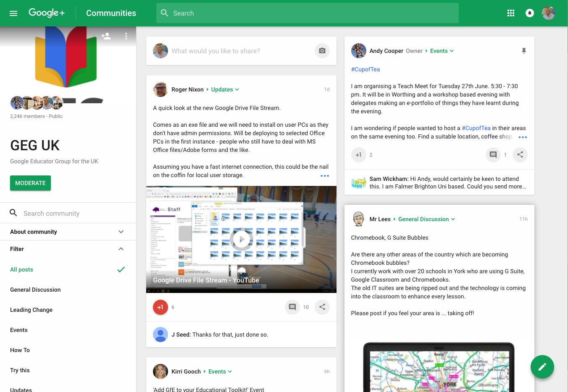The height and width of the screenshot is (392, 568).
Task: Open Events category dropdown on Kirri Gooch's post
Action: click(220, 371)
